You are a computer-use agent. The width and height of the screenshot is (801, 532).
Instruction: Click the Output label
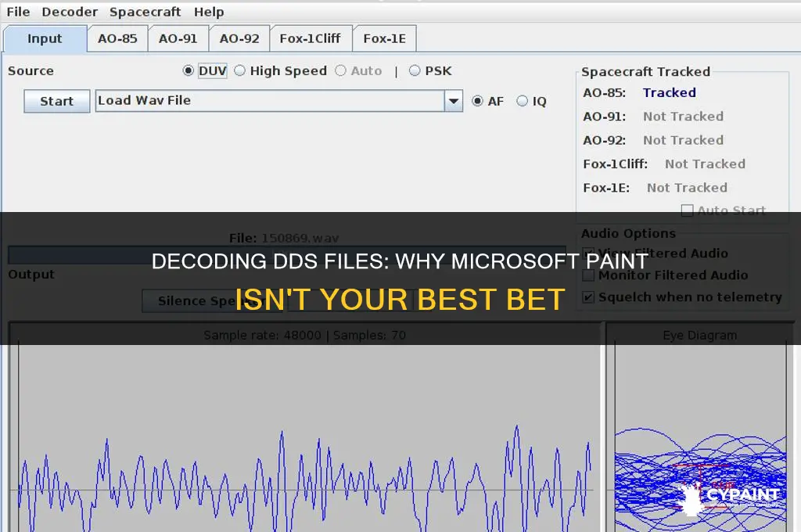click(31, 275)
